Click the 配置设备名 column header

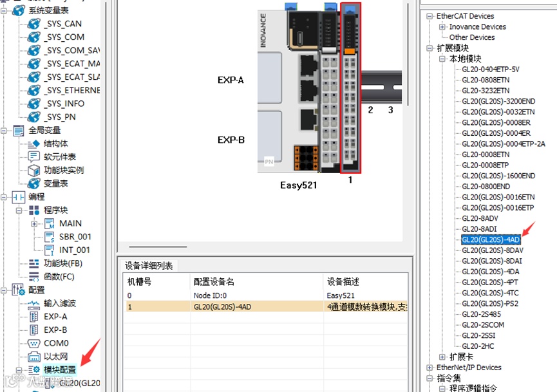pyautogui.click(x=256, y=281)
